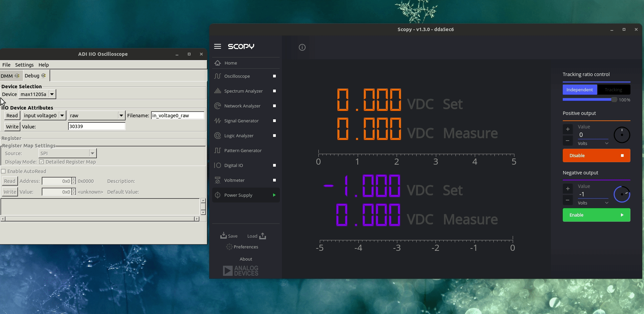Toggle Detailed Register Map checkbox
The image size is (644, 314).
tap(42, 162)
